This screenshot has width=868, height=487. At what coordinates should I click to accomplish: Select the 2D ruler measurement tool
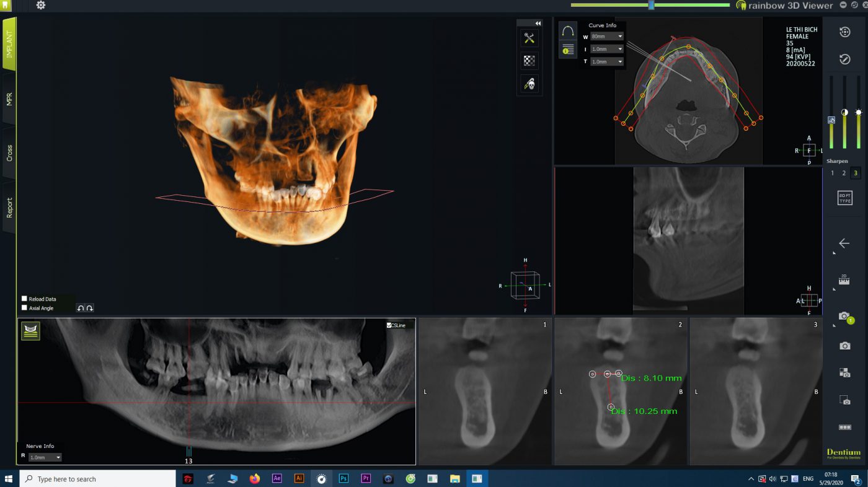point(844,279)
